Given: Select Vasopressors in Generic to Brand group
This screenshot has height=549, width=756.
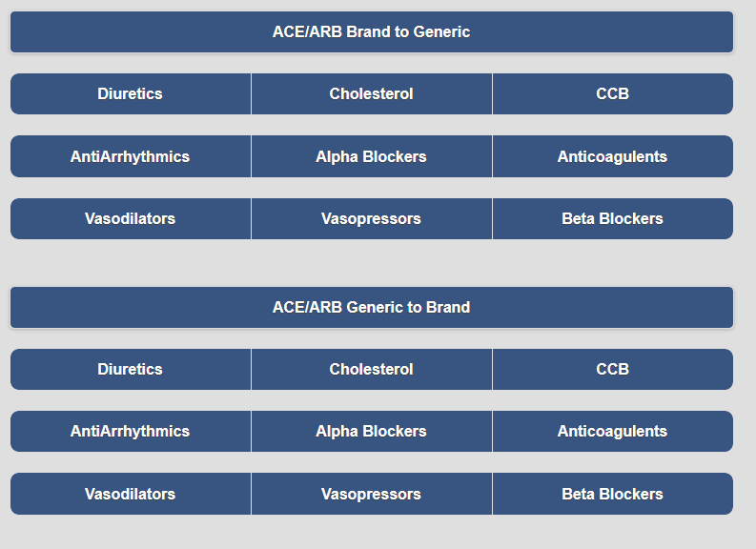Looking at the screenshot, I should click(371, 494).
